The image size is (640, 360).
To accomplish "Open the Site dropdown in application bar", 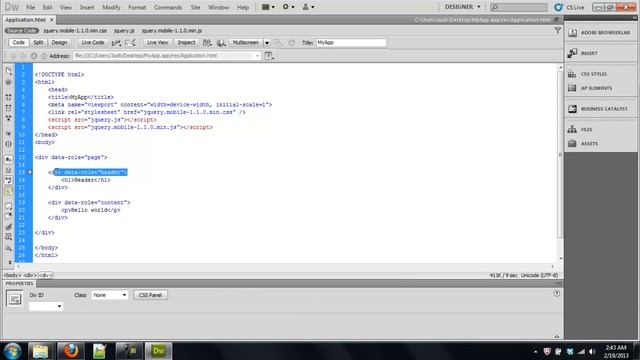I will tap(309, 7).
